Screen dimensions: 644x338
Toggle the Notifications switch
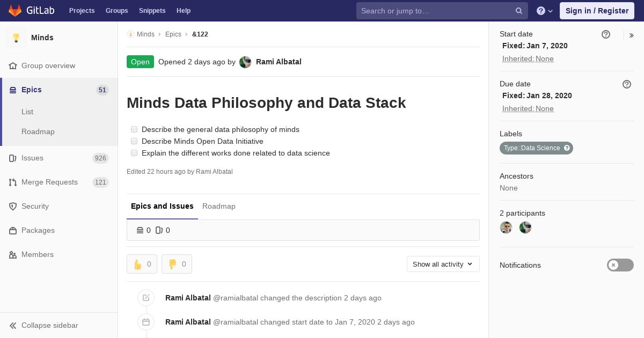[x=620, y=265]
